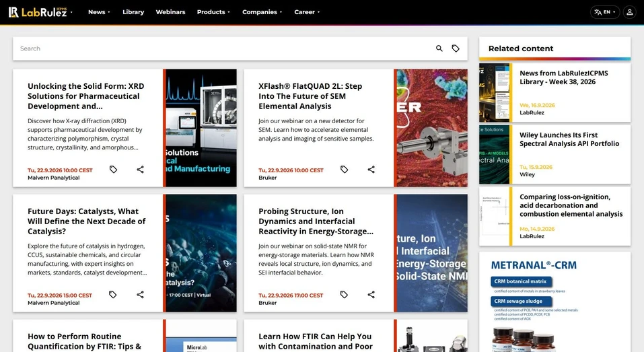
Task: Click Wiley publisher name in related content
Action: click(x=528, y=174)
